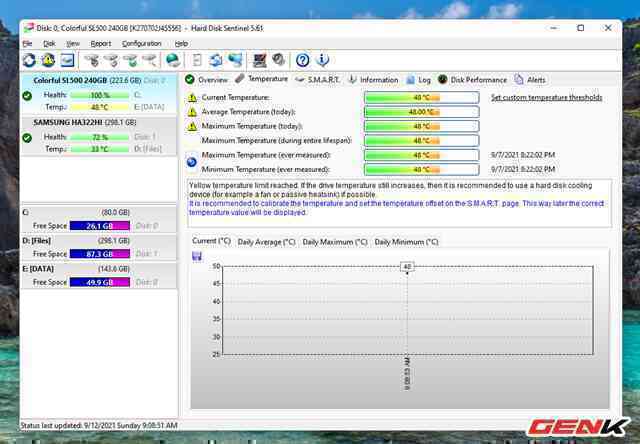The height and width of the screenshot is (444, 640).
Task: Click the first disk test toolbar icon
Action: (x=92, y=60)
